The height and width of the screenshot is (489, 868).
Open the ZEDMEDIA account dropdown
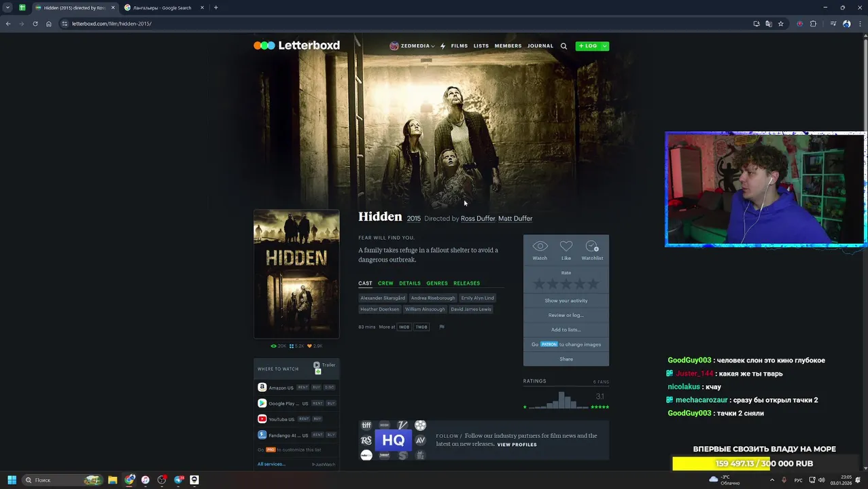point(412,46)
